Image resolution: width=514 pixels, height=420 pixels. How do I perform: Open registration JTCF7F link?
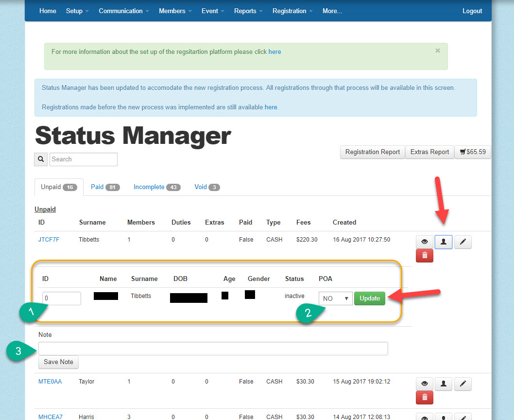pyautogui.click(x=49, y=240)
